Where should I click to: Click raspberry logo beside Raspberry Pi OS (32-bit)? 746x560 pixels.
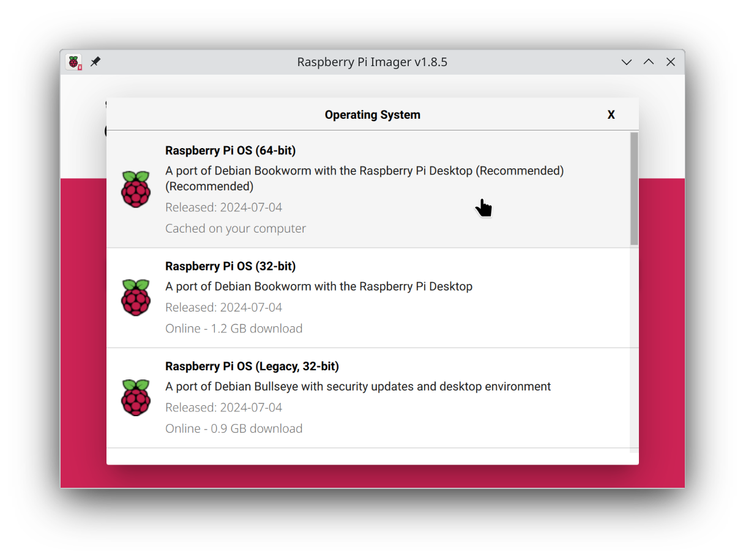(136, 297)
